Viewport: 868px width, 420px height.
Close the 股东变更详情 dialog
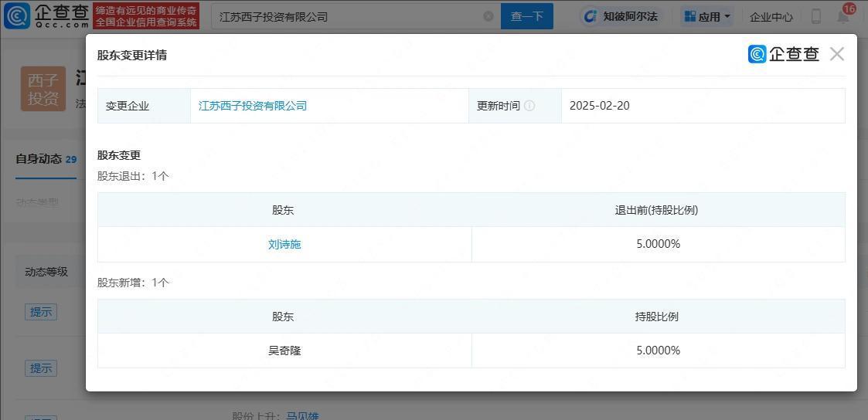[836, 54]
